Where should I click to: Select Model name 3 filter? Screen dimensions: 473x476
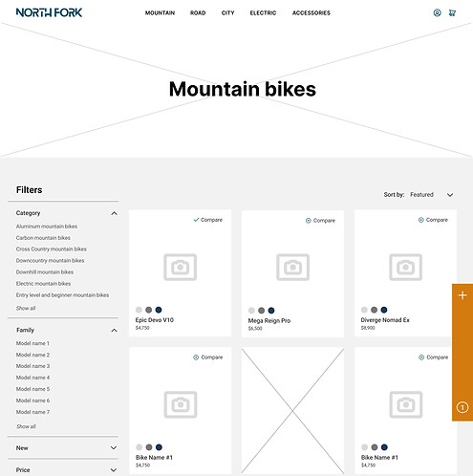[x=32, y=366]
